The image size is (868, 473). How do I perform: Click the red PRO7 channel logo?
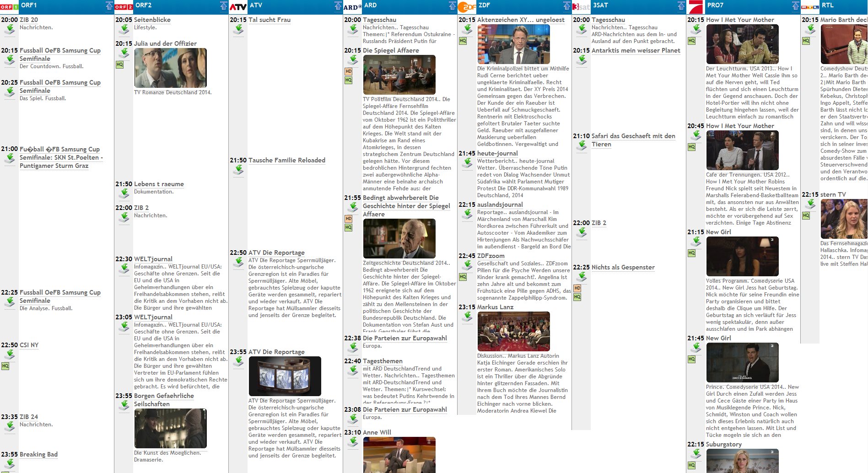pyautogui.click(x=695, y=7)
